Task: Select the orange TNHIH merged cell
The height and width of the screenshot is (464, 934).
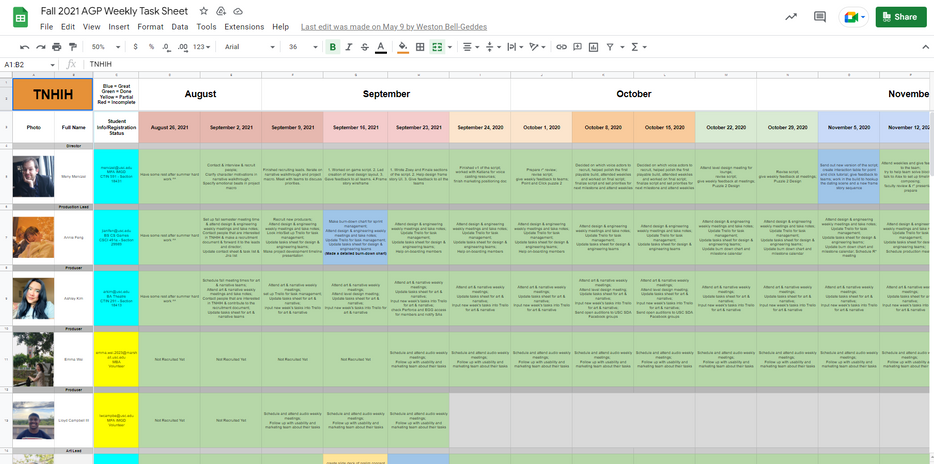Action: pos(53,94)
